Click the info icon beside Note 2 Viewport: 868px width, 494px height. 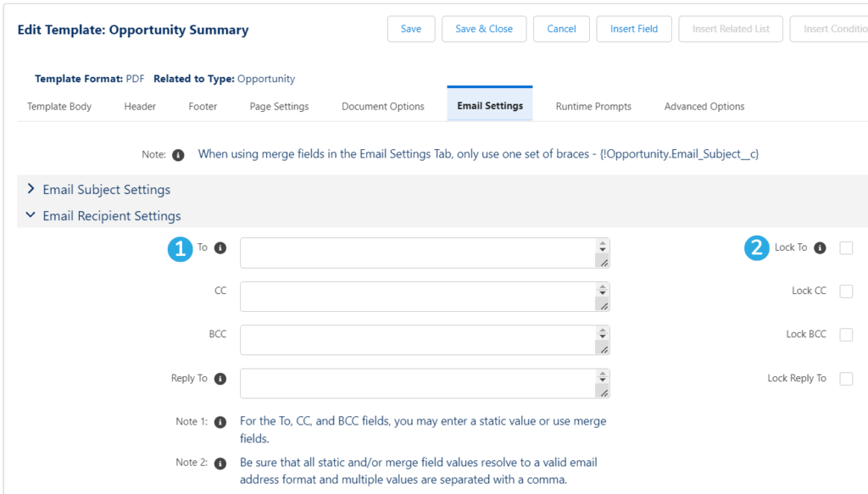click(220, 463)
